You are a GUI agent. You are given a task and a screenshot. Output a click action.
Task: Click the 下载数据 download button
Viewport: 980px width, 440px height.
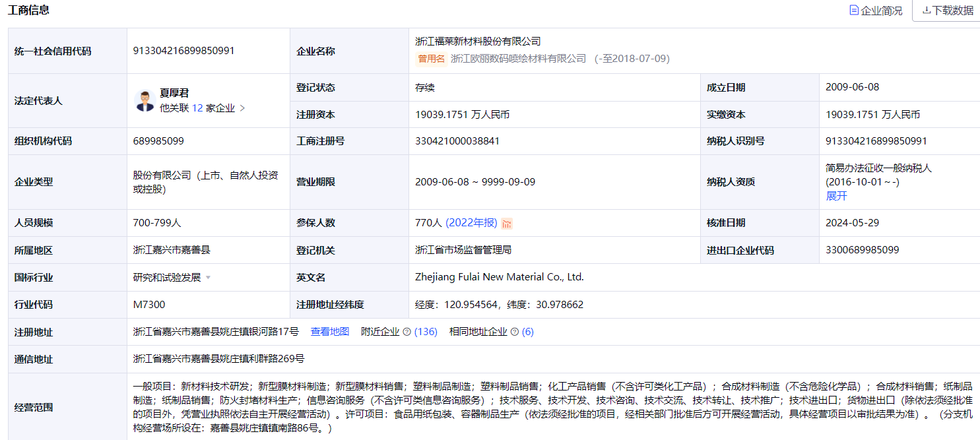947,11
